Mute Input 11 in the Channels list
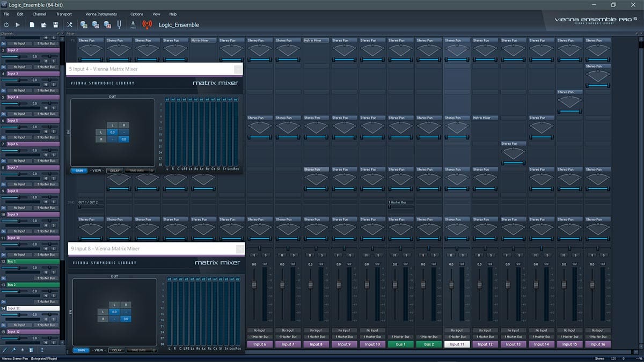The image size is (644, 362). (x=46, y=319)
